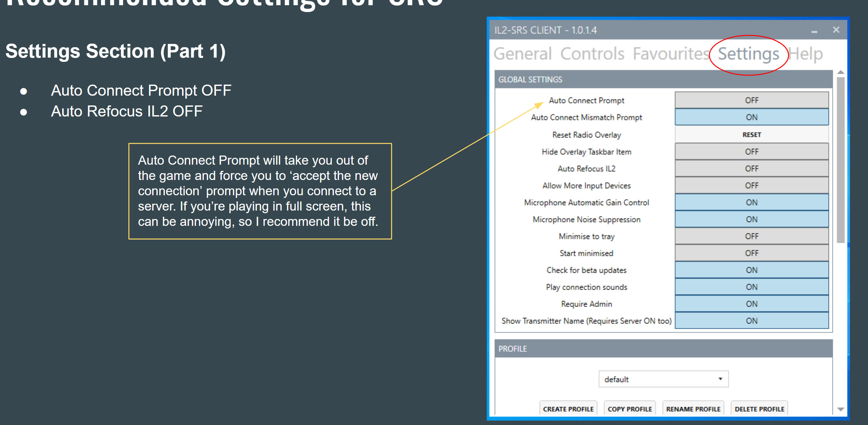This screenshot has height=425, width=868.
Task: Toggle Auto Refocus IL2 setting
Action: pyautogui.click(x=751, y=168)
